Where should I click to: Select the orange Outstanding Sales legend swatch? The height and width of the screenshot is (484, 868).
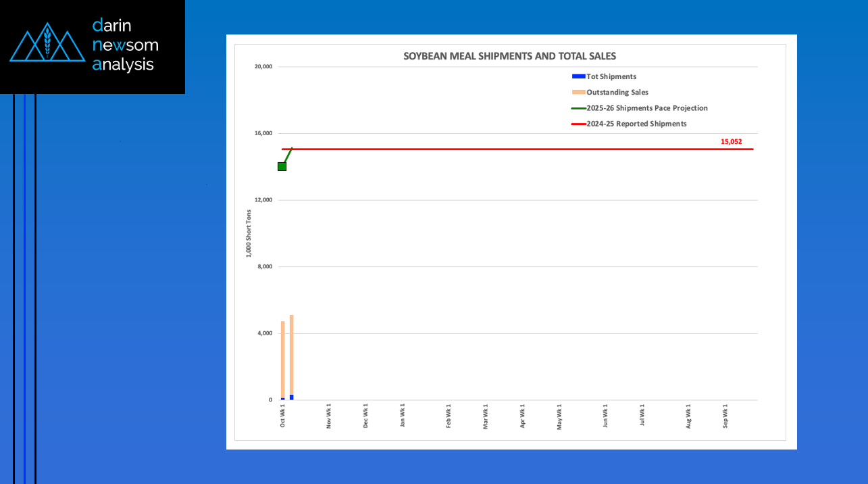[x=578, y=93]
